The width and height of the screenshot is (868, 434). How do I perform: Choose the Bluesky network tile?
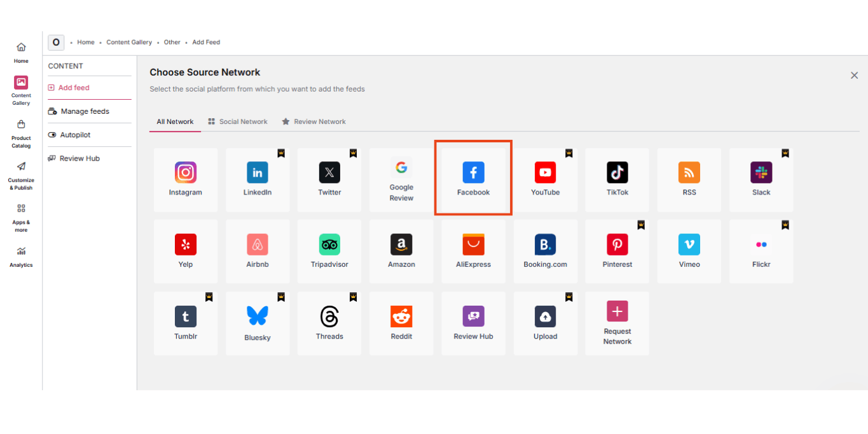[258, 323]
